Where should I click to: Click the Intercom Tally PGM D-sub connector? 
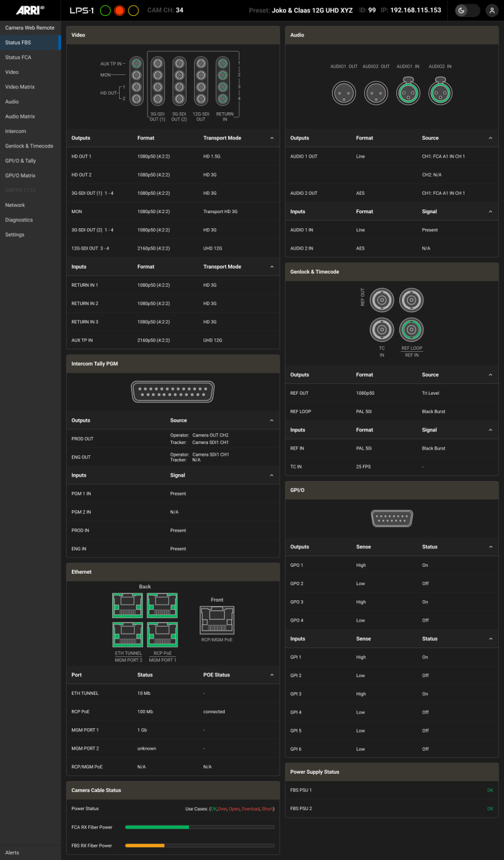pos(172,392)
